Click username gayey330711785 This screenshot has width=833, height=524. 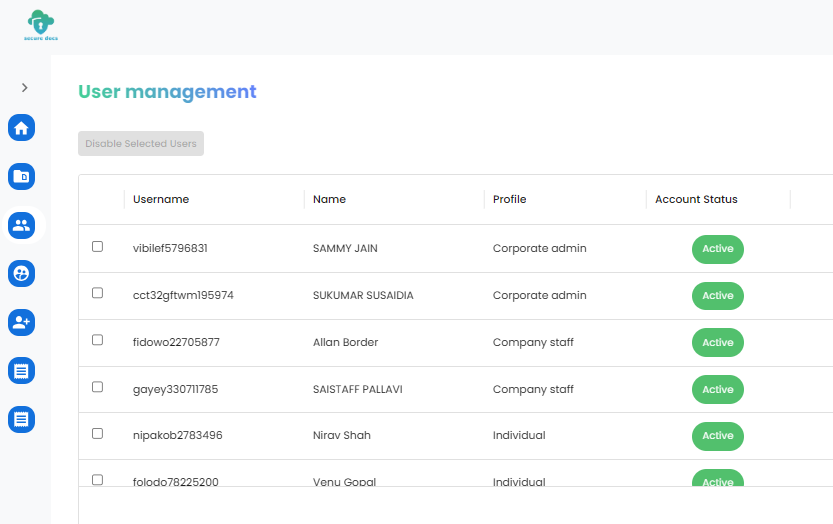tap(175, 390)
